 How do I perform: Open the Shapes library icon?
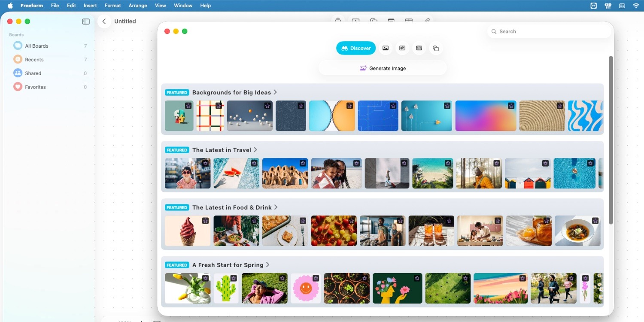point(436,48)
